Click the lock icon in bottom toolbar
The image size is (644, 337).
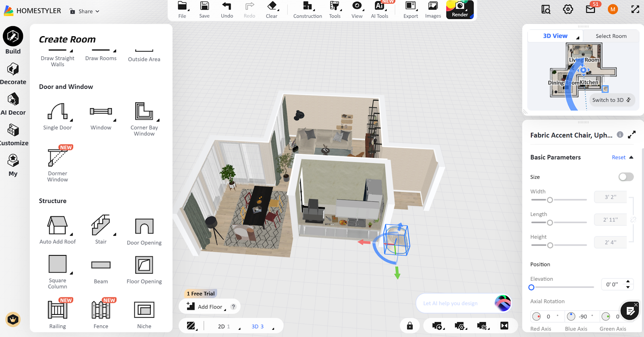(x=410, y=326)
